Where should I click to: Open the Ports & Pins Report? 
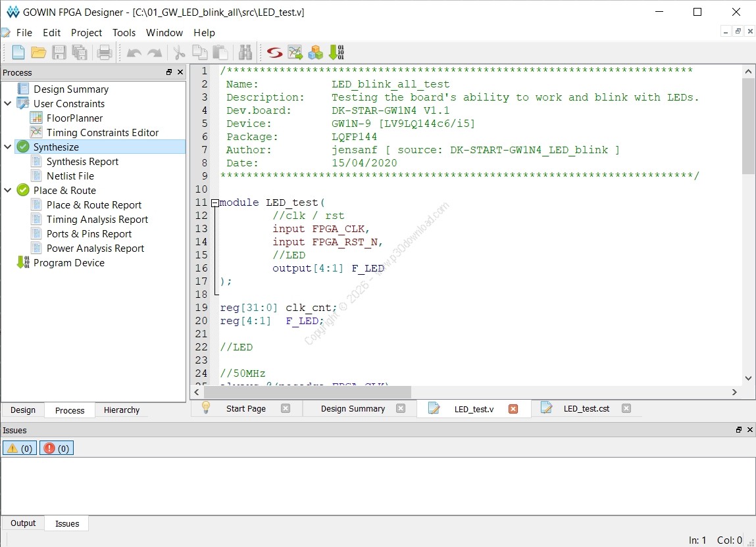(89, 234)
